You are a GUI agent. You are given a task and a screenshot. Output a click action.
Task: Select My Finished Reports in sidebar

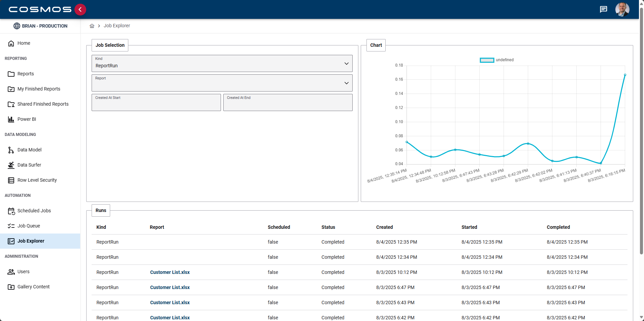[x=39, y=89]
